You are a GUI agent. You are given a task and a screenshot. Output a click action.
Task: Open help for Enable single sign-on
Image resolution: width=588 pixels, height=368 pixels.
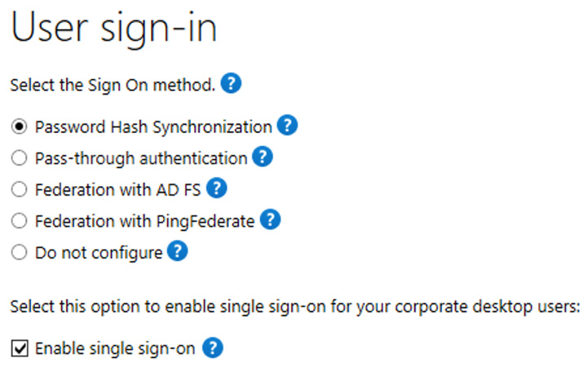212,349
